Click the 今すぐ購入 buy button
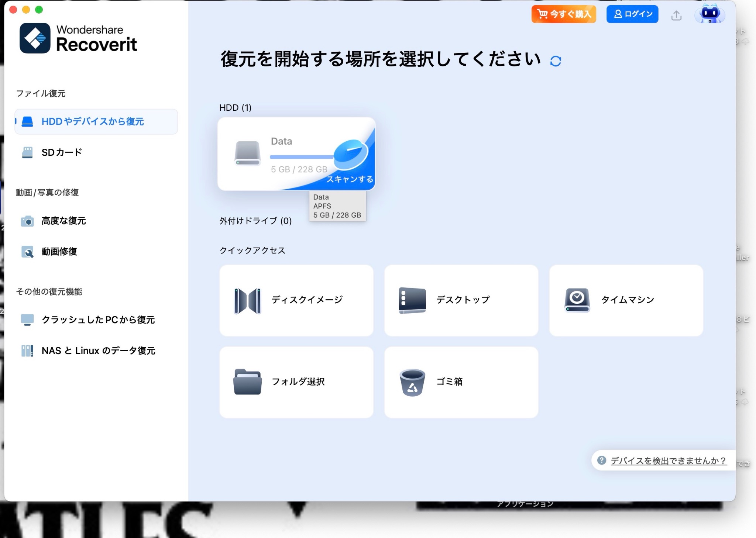 tap(564, 14)
